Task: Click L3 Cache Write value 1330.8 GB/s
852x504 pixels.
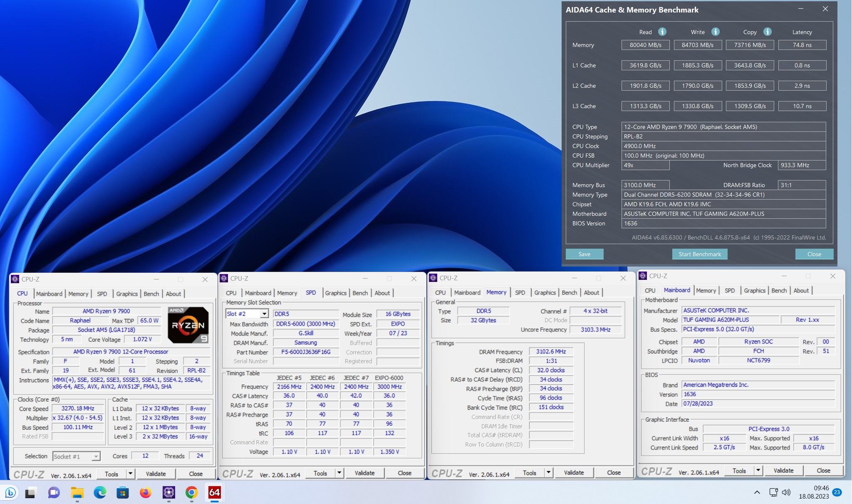Action: (x=698, y=106)
